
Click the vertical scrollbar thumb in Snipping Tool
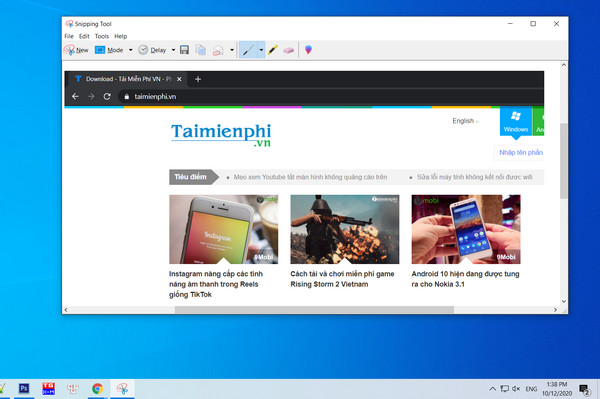coord(564,161)
